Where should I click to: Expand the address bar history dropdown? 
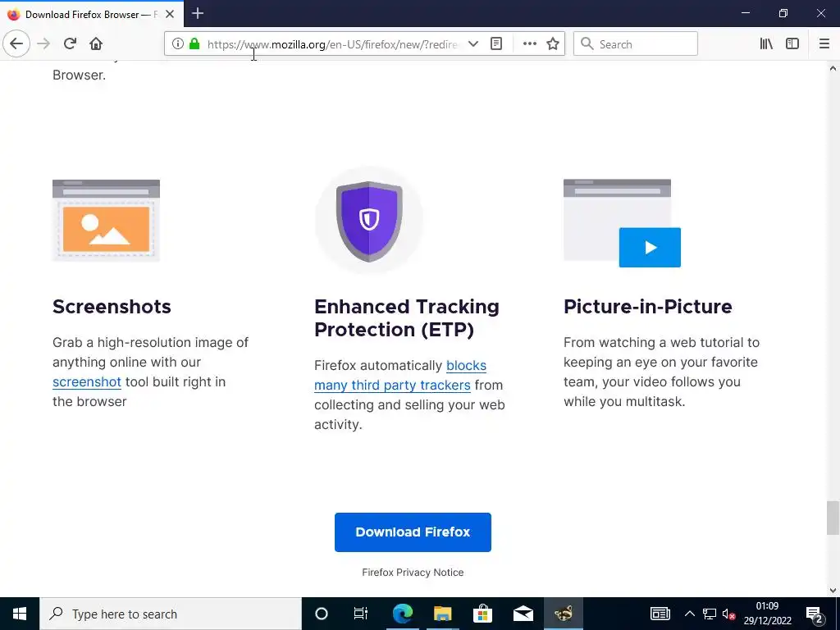coord(473,44)
